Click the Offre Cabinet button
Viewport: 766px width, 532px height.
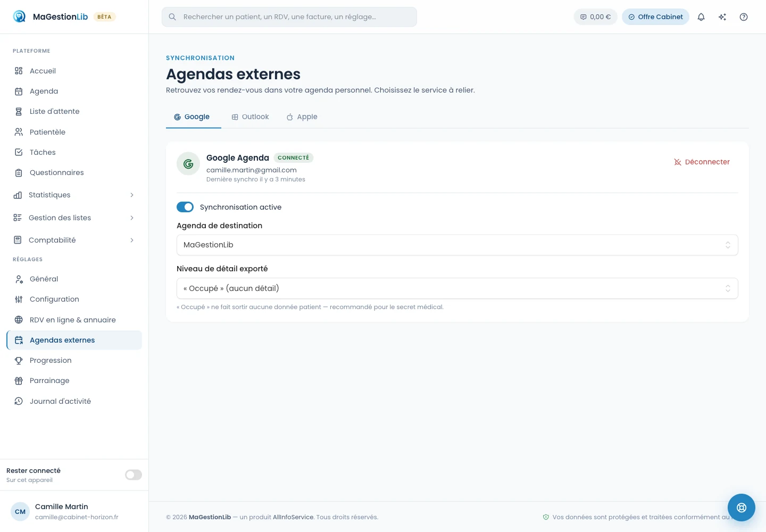tap(655, 17)
